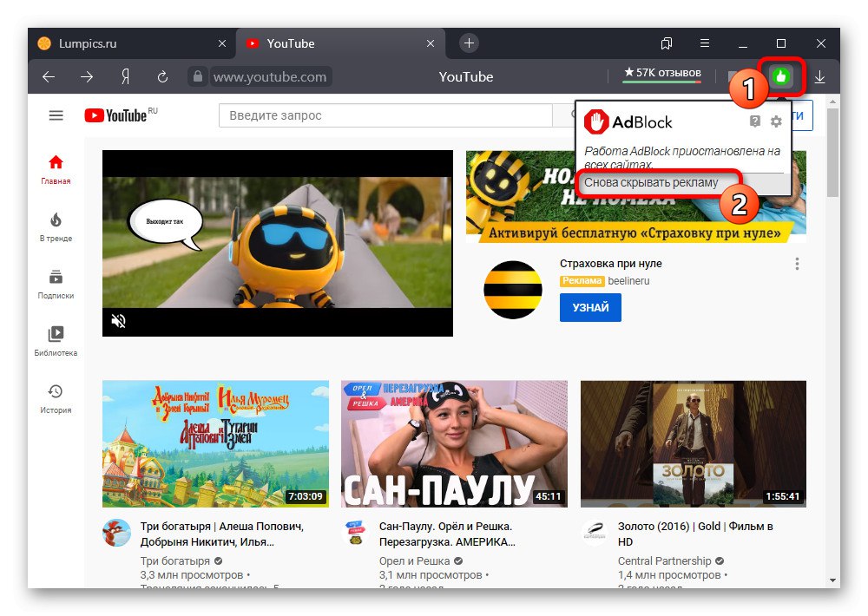Viewport: 868px width, 616px height.
Task: Open the Три богатыря video thumbnail
Action: pyautogui.click(x=215, y=444)
